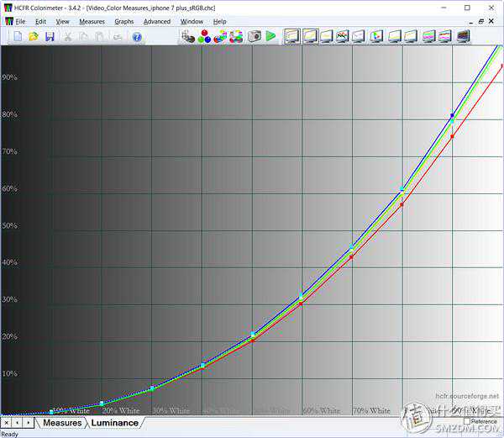Click the right tab-scroll arrow at bottom left
This screenshot has width=504, height=438.
(30, 423)
